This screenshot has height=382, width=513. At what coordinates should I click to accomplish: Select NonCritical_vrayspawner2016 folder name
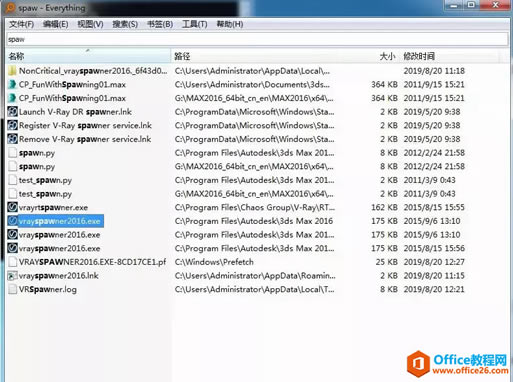tap(93, 71)
